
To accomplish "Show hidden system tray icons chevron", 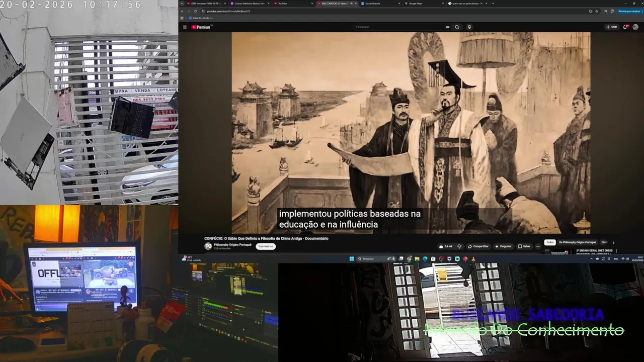I will pyautogui.click(x=592, y=258).
